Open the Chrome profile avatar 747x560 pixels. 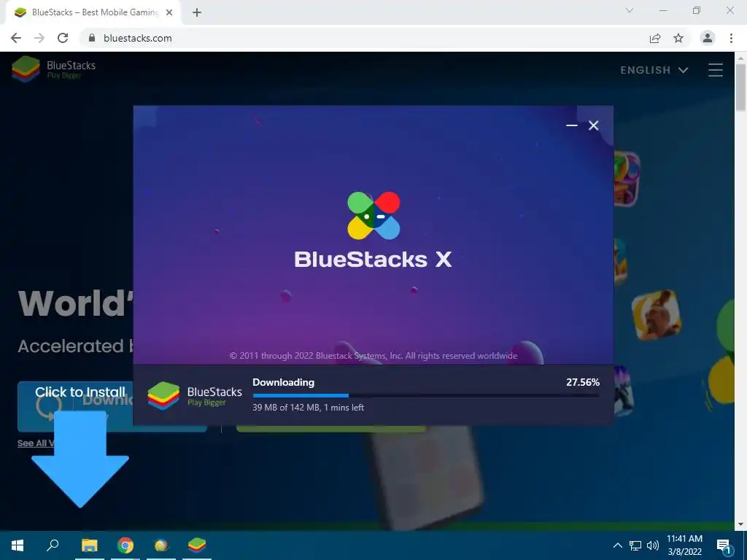click(708, 38)
